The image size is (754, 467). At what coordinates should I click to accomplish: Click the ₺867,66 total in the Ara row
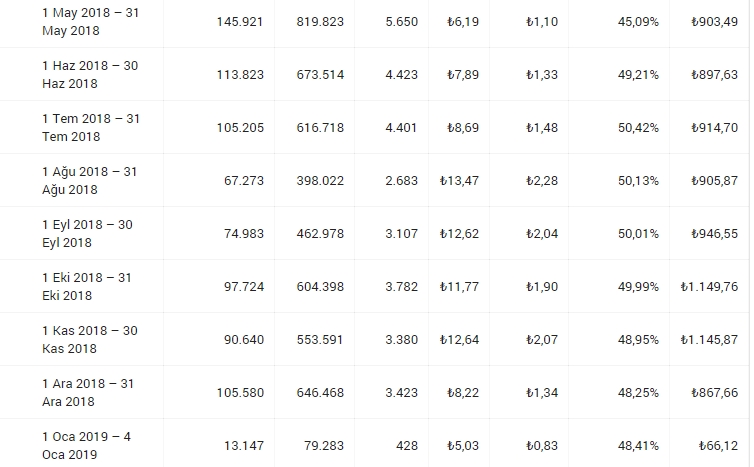click(714, 392)
